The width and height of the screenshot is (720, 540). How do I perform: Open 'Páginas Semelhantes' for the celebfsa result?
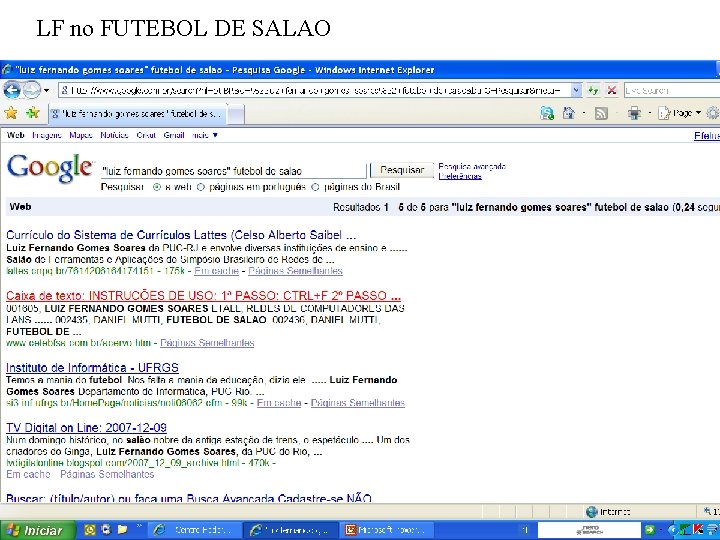(x=207, y=343)
